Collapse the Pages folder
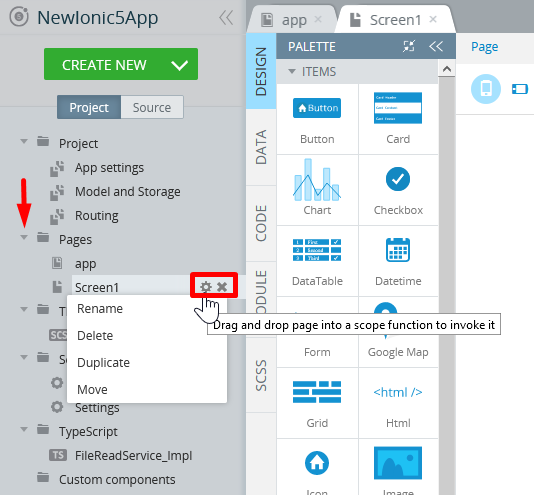Viewport: 534px width, 495px height. coord(24,237)
